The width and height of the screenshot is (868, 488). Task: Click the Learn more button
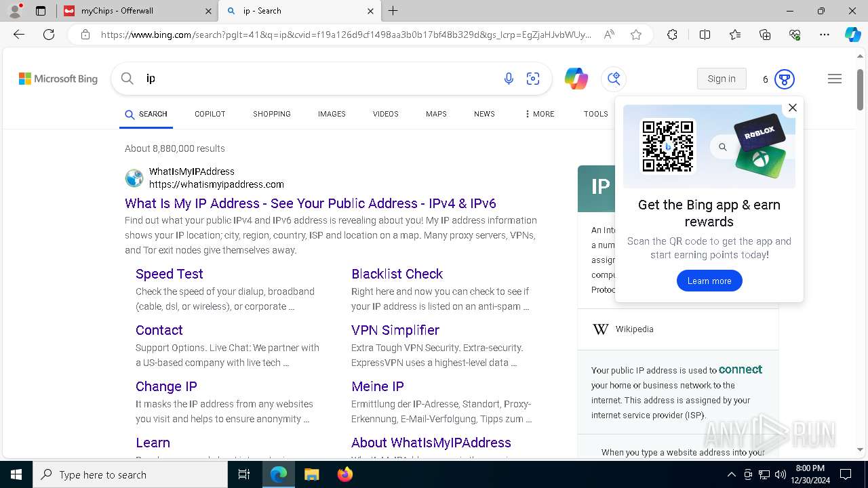tap(709, 281)
